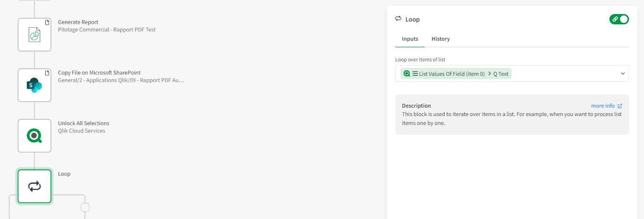Viewport: 644px width, 219px height.
Task: Expand the loop list dropdown chevron
Action: [x=623, y=73]
